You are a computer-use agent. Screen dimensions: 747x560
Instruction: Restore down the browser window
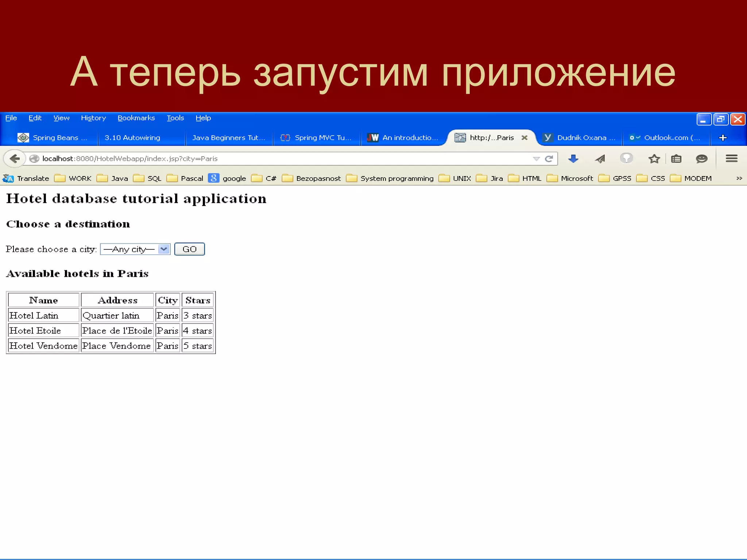point(720,119)
